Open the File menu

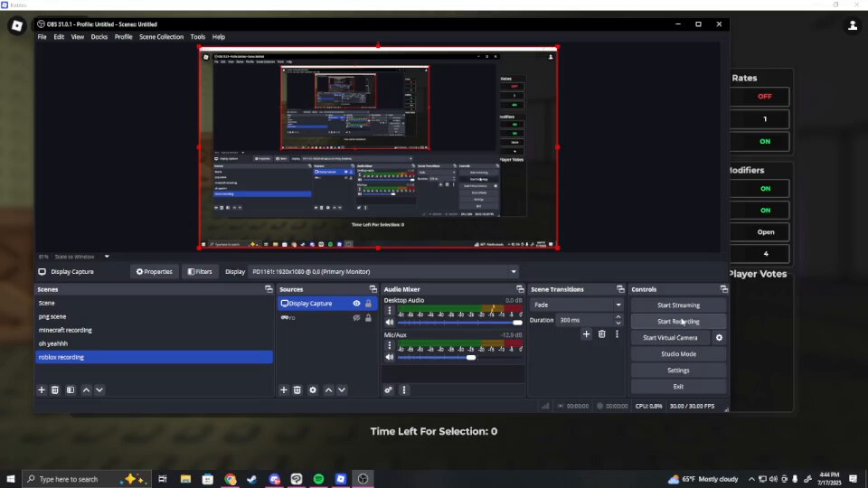(x=42, y=37)
